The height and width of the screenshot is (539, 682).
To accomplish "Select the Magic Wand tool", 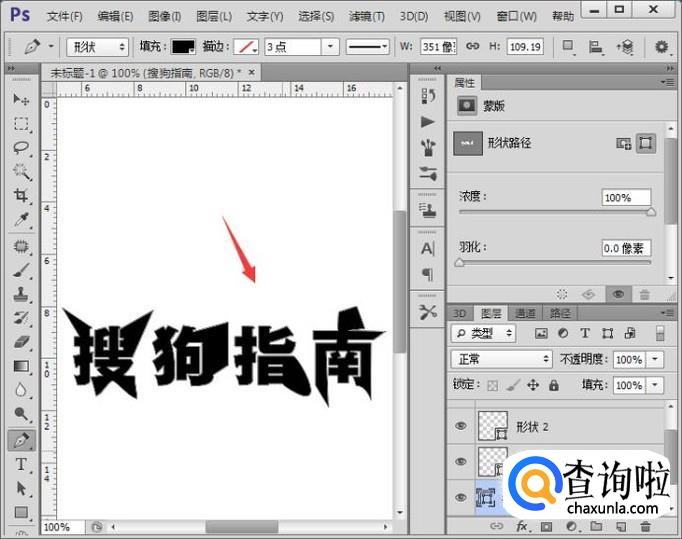I will coord(21,171).
